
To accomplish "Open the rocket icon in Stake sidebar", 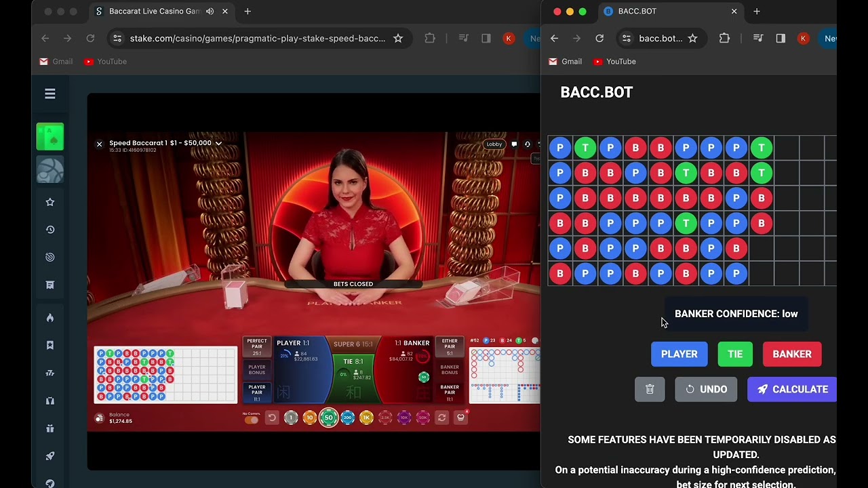I will click(x=50, y=456).
